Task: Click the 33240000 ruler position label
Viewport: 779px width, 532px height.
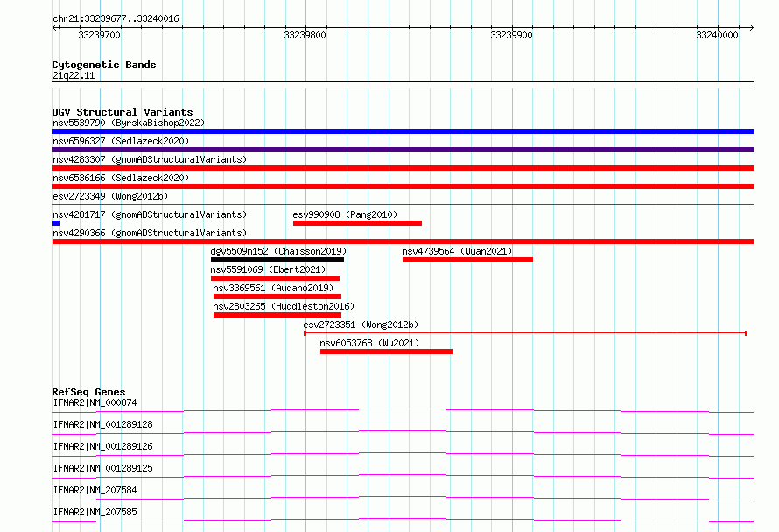Action: pos(717,35)
